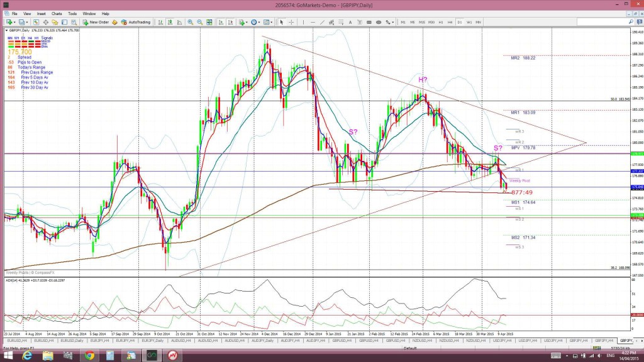The image size is (644, 362).
Task: Toggle the AutoTrading button
Action: point(136,22)
